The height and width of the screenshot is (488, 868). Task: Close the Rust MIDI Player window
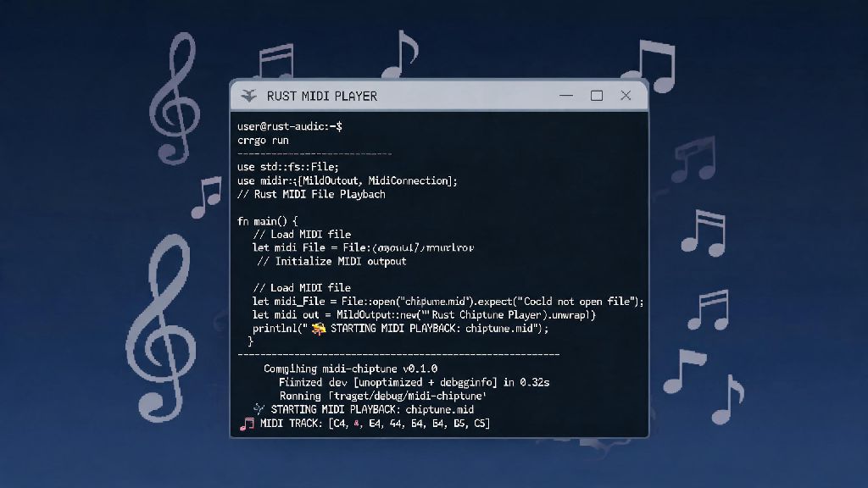(x=626, y=96)
